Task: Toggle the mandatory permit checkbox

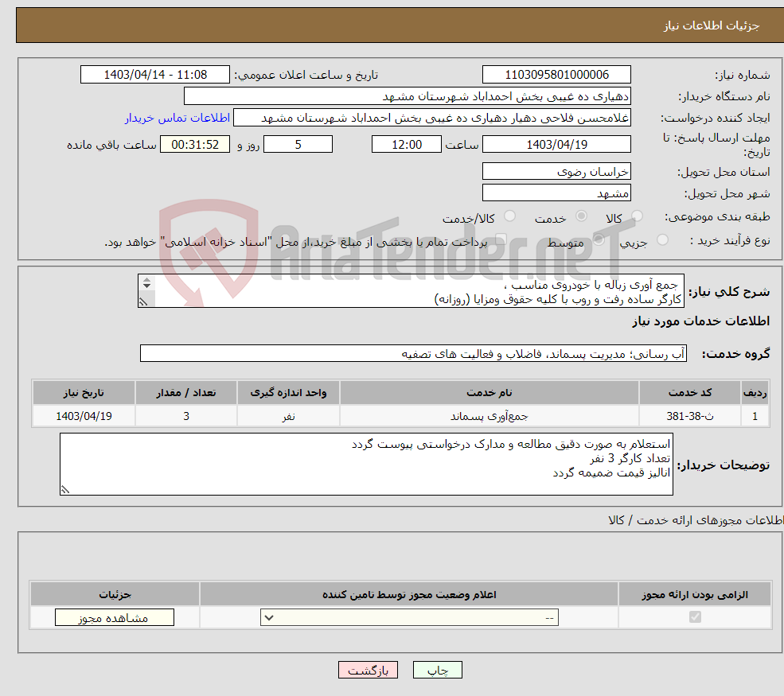Action: (695, 617)
